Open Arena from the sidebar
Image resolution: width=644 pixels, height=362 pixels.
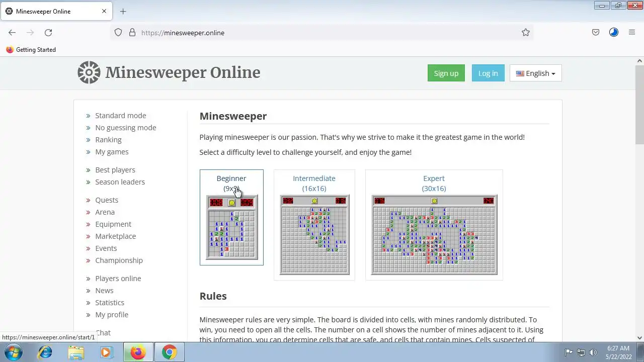[x=105, y=212]
